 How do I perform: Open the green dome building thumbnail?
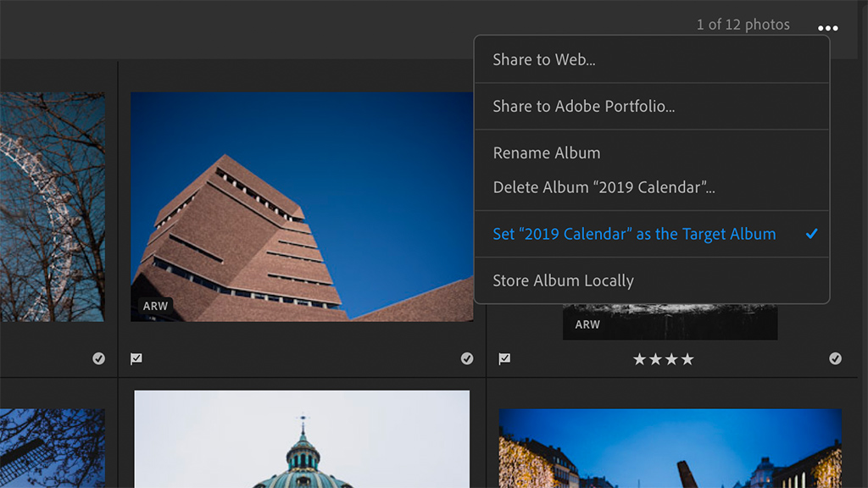(301, 439)
